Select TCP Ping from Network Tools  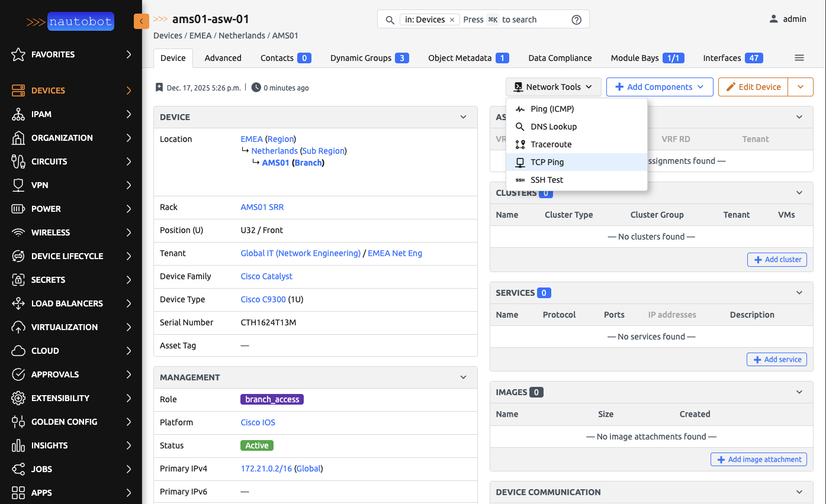click(x=547, y=162)
